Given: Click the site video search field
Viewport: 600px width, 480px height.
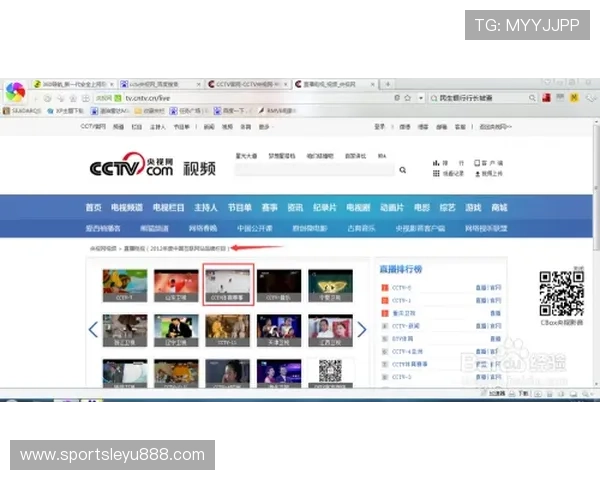Looking at the screenshot, I should (315, 170).
